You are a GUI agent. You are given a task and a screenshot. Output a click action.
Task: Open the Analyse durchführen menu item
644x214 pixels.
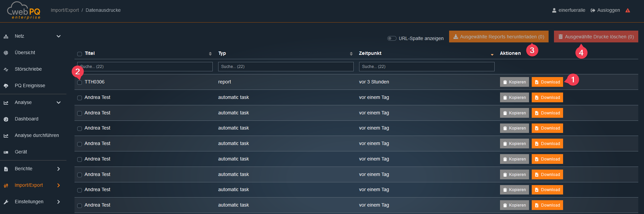pyautogui.click(x=37, y=135)
